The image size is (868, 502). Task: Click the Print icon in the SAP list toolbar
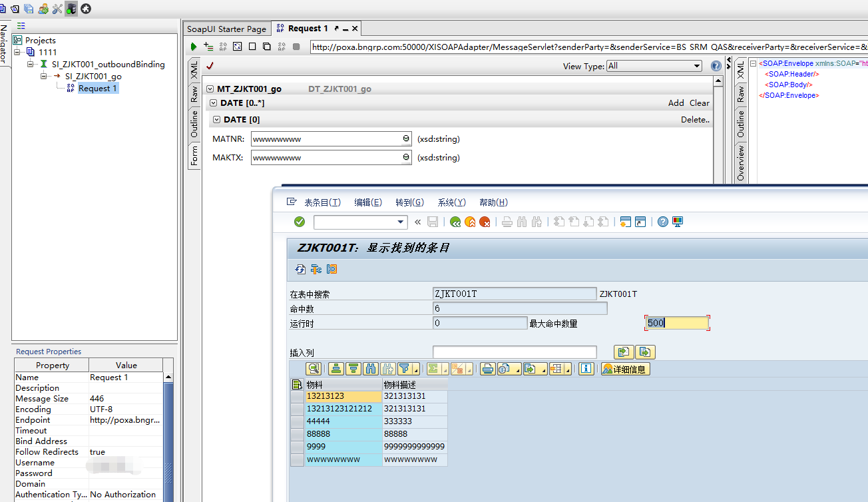(489, 368)
